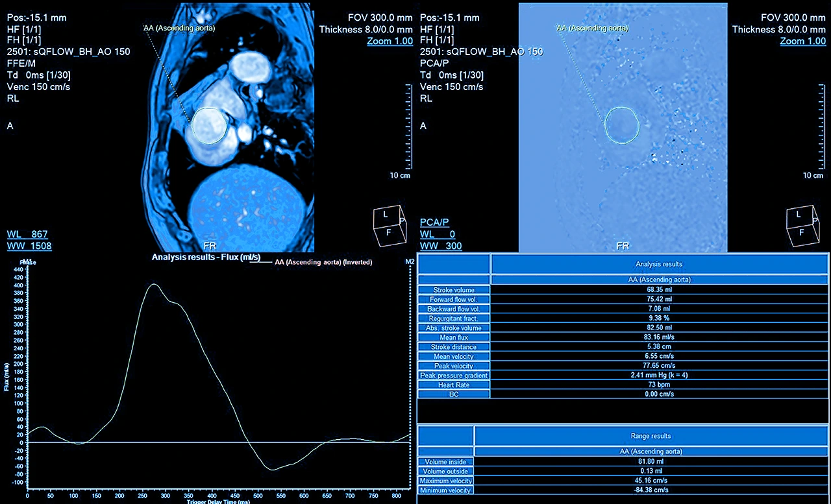
Task: Toggle the AA (Ascending aorta) (Inverted) curve legend
Action: pos(323,262)
